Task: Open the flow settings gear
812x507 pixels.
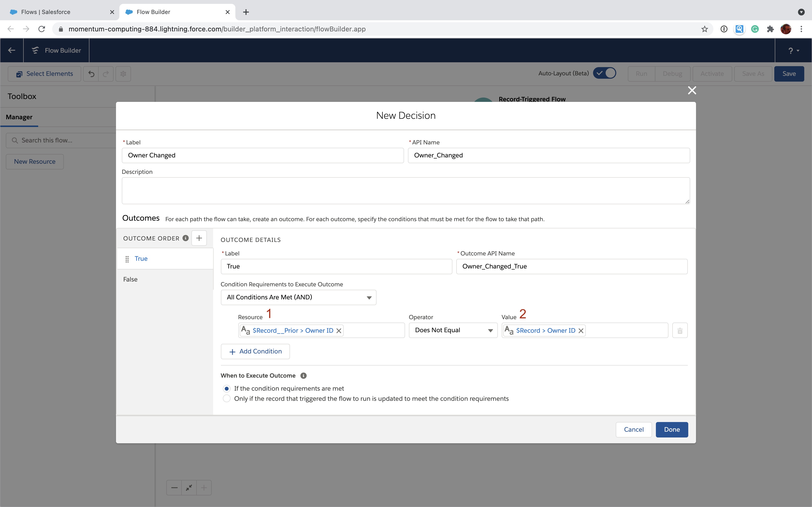Action: point(123,73)
